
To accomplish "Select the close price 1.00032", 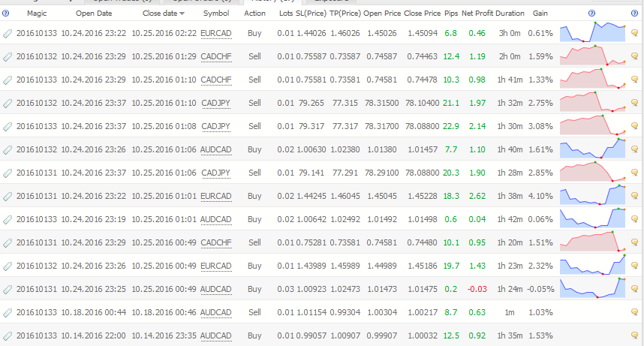I will (x=423, y=335).
